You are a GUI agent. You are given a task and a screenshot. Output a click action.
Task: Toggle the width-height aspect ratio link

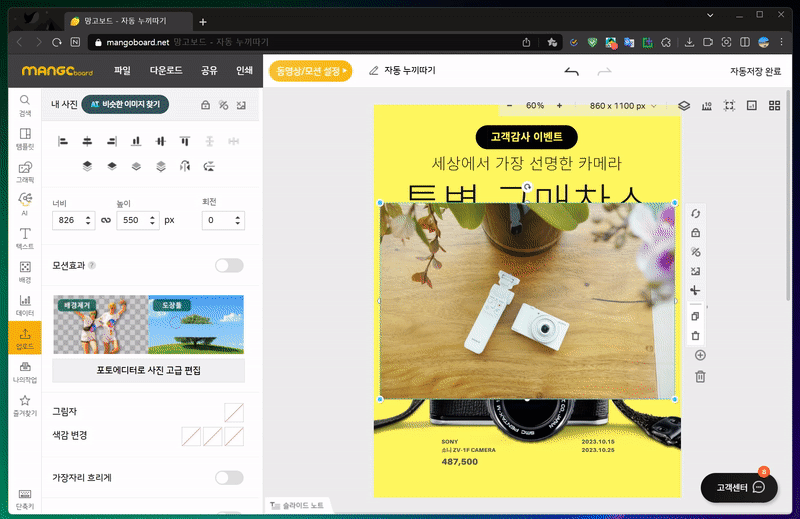[106, 220]
